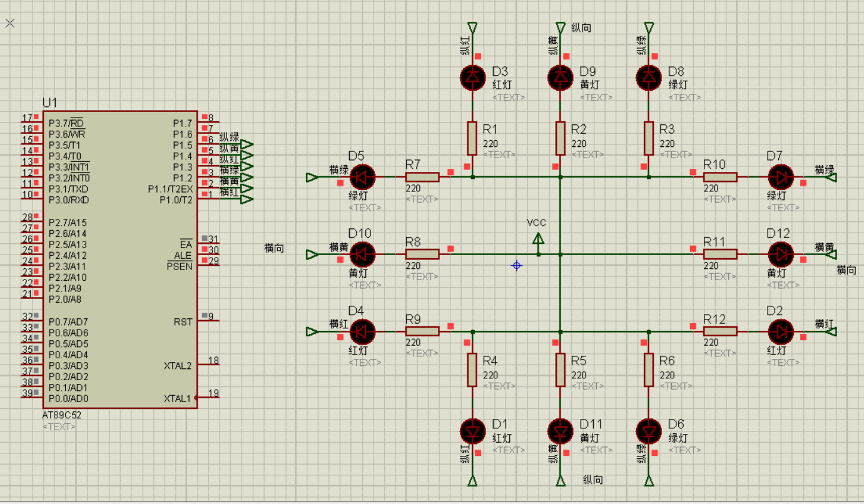
Task: Click pin number 19 on the chip
Action: point(213,393)
